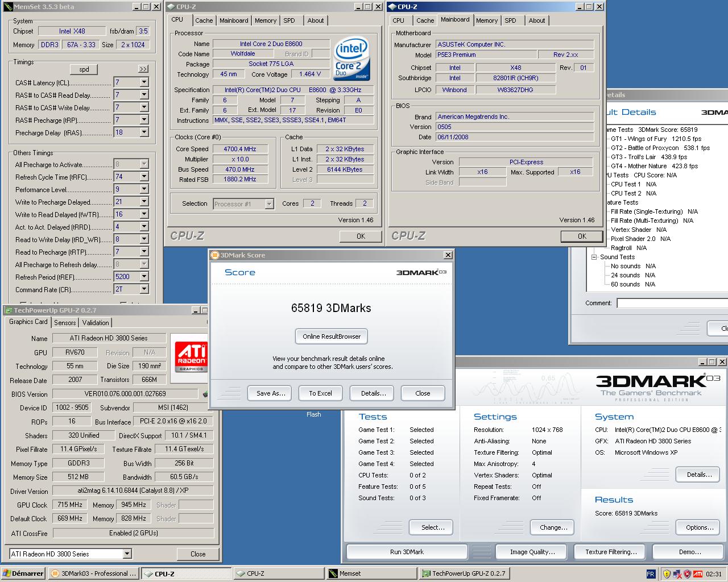Switch to Memory tab in processor CPU-Z

tap(266, 20)
